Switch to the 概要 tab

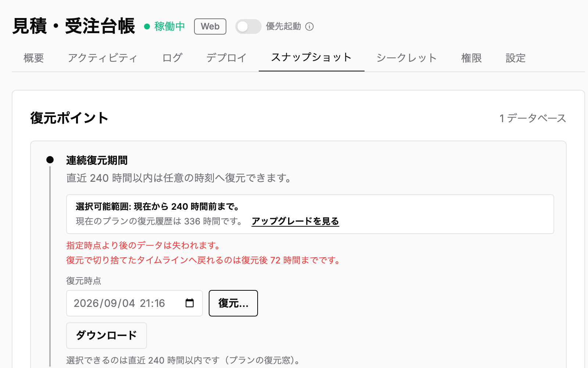click(34, 58)
